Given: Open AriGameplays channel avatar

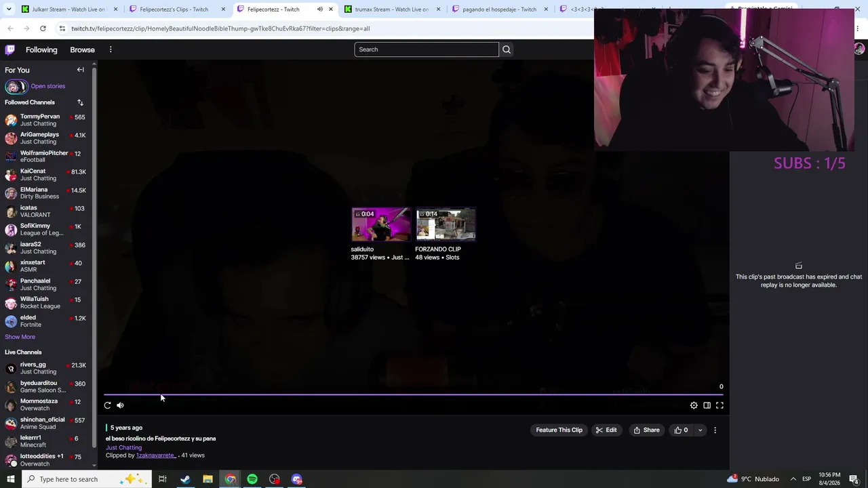Looking at the screenshot, I should (x=11, y=138).
